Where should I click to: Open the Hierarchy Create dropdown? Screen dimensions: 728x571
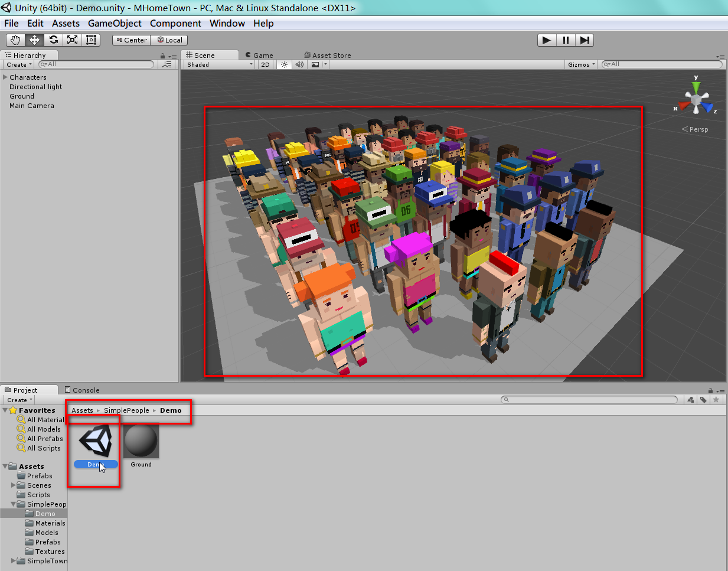(x=19, y=64)
